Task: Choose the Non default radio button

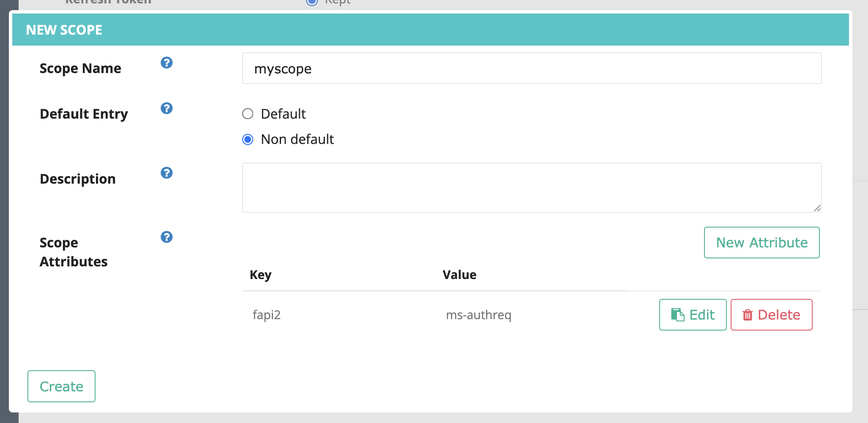Action: point(248,139)
